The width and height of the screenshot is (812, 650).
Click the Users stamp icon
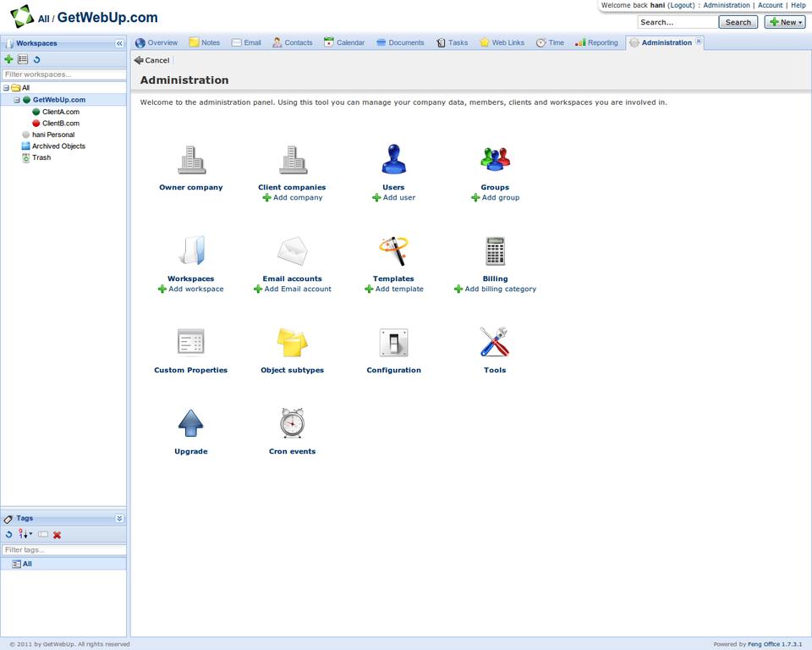coord(393,160)
